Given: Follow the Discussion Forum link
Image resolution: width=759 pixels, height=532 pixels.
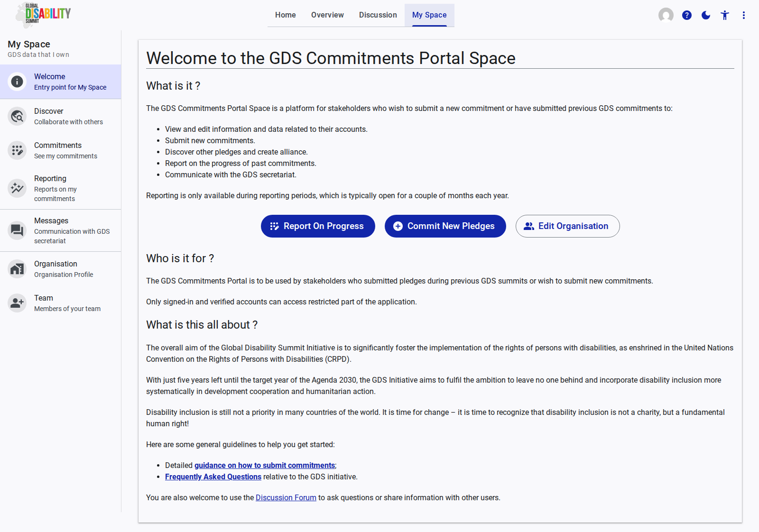Looking at the screenshot, I should click(x=286, y=498).
